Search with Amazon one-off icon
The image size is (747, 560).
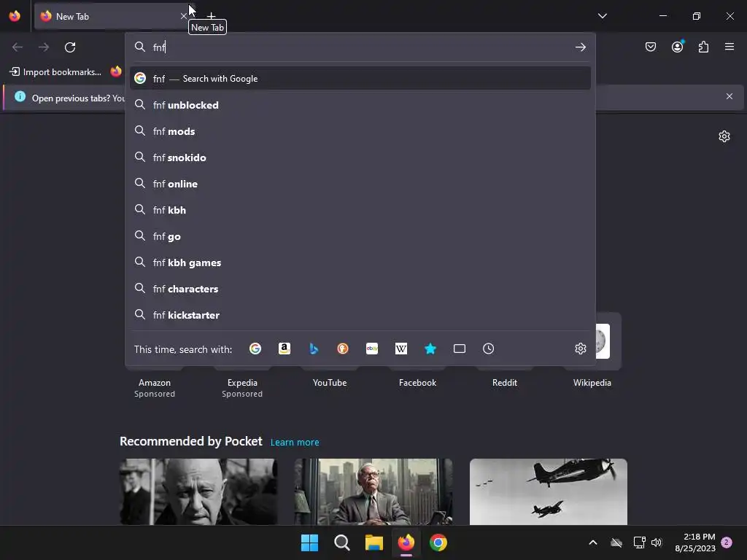(285, 349)
